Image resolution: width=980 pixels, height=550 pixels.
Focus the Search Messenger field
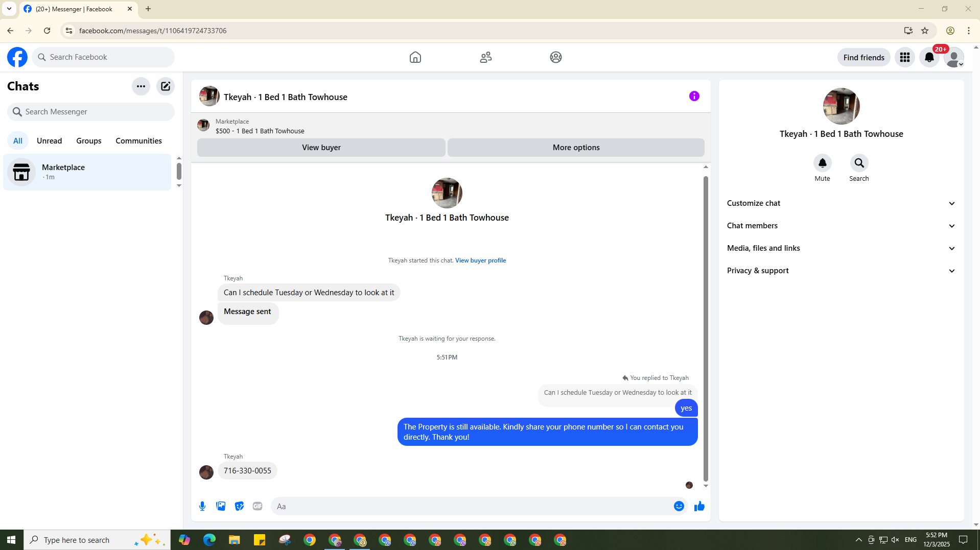[91, 112]
